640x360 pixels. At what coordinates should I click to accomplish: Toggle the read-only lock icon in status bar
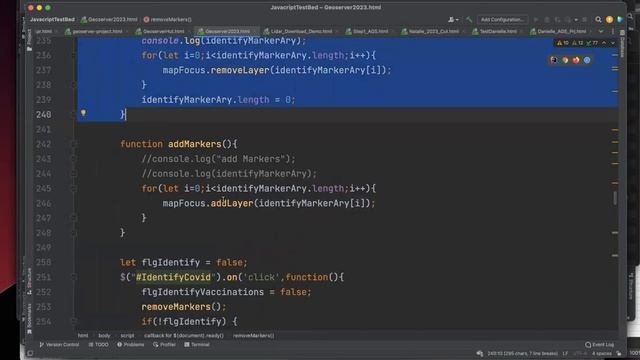(x=619, y=353)
